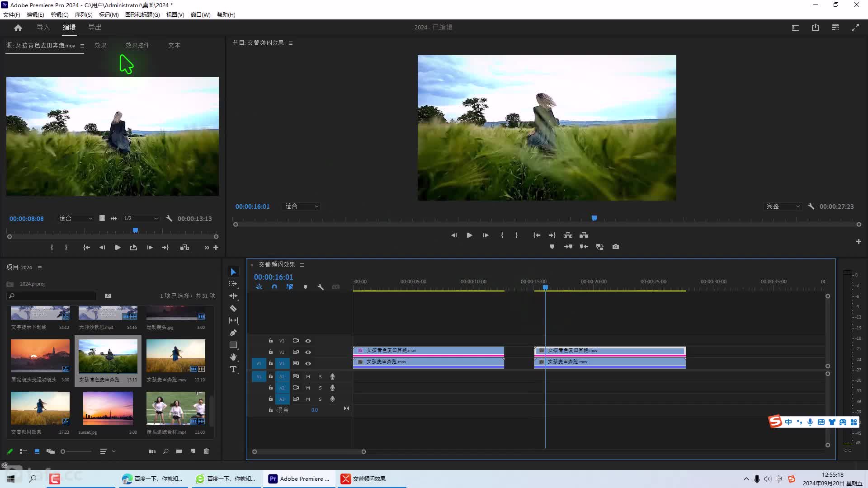Screen dimensions: 868x488
Task: Toggle V1 track output eye icon
Action: click(308, 363)
